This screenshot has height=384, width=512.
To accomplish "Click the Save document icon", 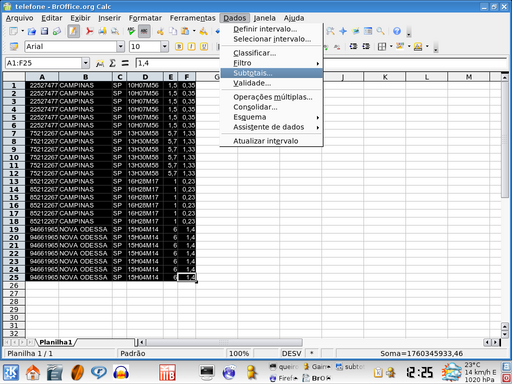I will tap(44, 31).
